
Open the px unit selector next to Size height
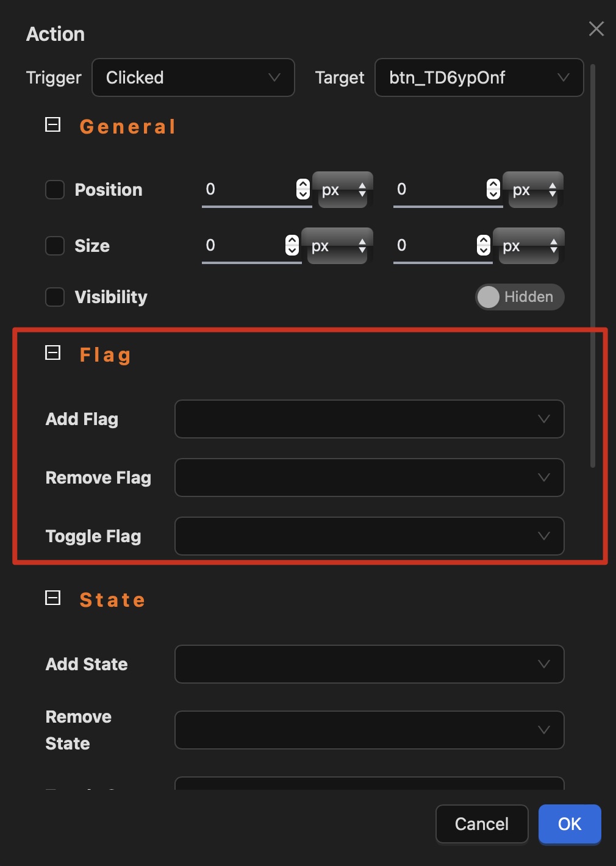529,246
